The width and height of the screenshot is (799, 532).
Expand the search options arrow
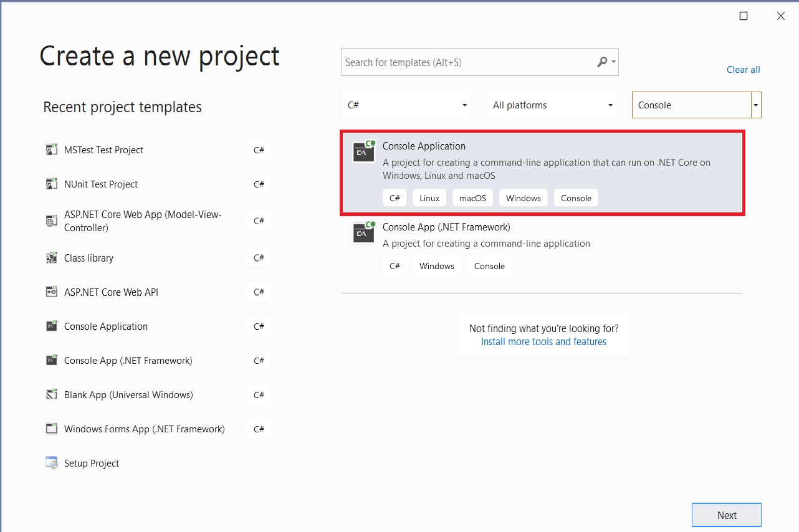click(614, 62)
